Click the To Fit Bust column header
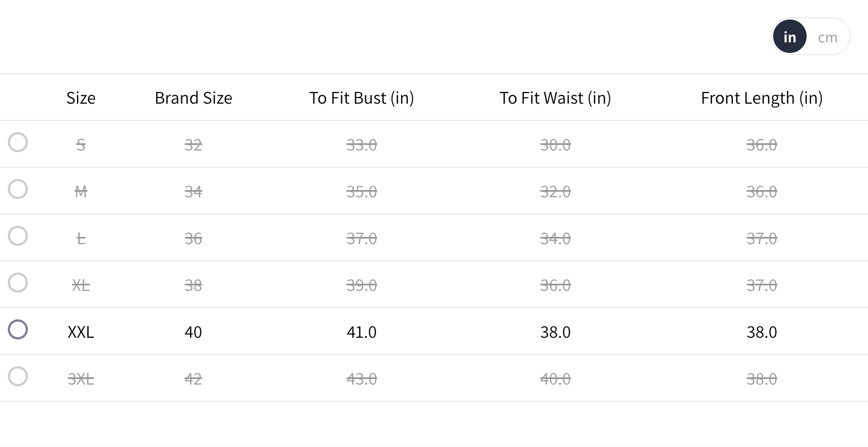 pos(361,98)
